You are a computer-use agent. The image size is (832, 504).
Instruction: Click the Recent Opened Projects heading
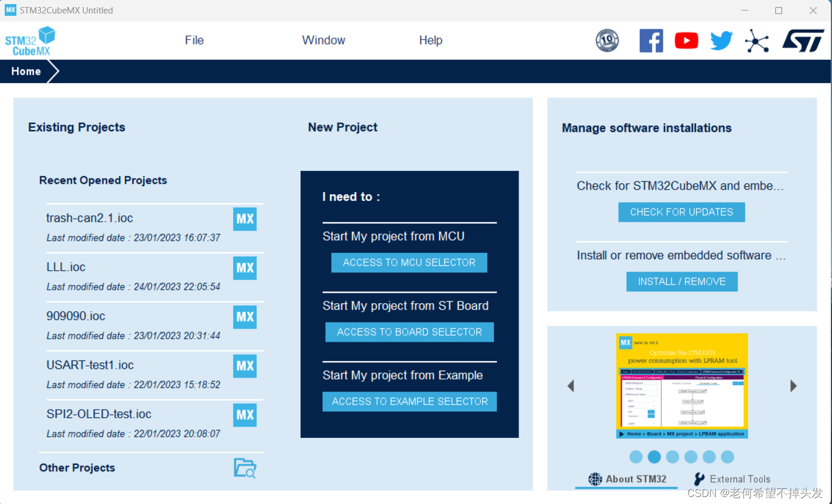(x=103, y=180)
